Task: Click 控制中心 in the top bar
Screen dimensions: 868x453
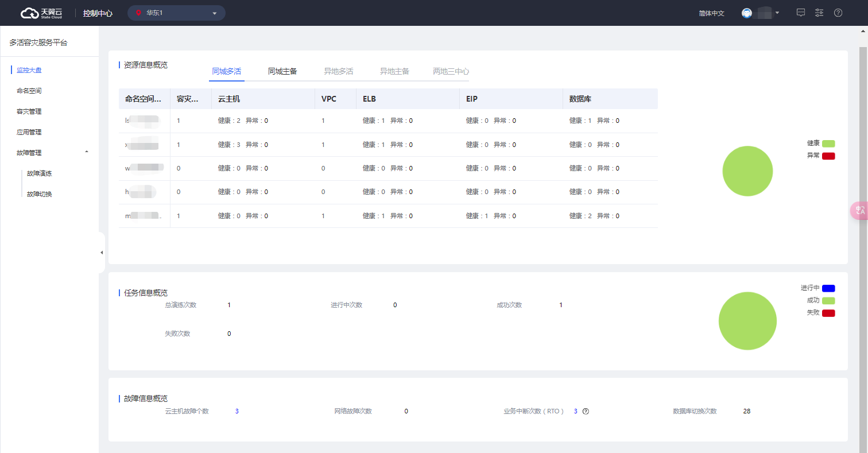Action: click(x=98, y=13)
